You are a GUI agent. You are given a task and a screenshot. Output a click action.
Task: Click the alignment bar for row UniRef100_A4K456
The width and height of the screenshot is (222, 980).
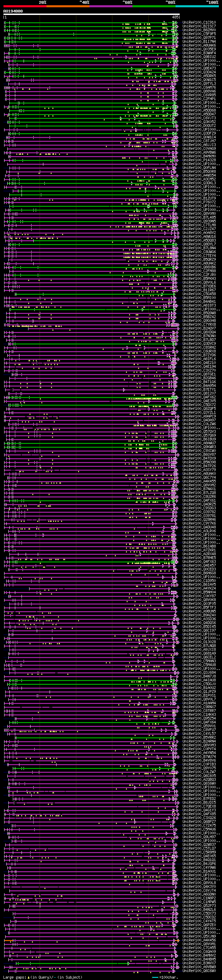click(x=91, y=940)
